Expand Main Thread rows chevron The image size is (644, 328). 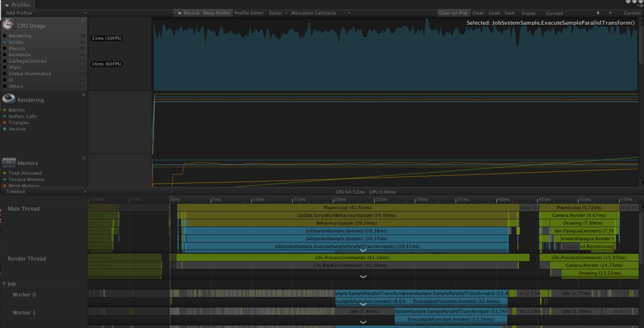point(363,250)
